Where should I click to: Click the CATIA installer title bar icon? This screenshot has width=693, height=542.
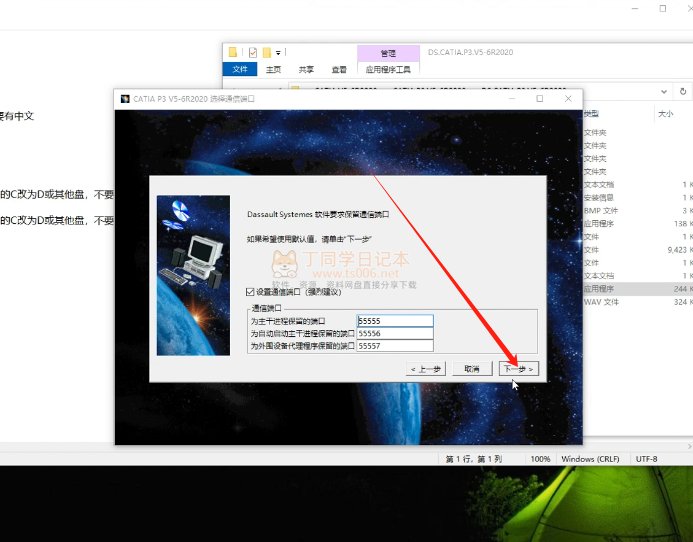[x=125, y=99]
